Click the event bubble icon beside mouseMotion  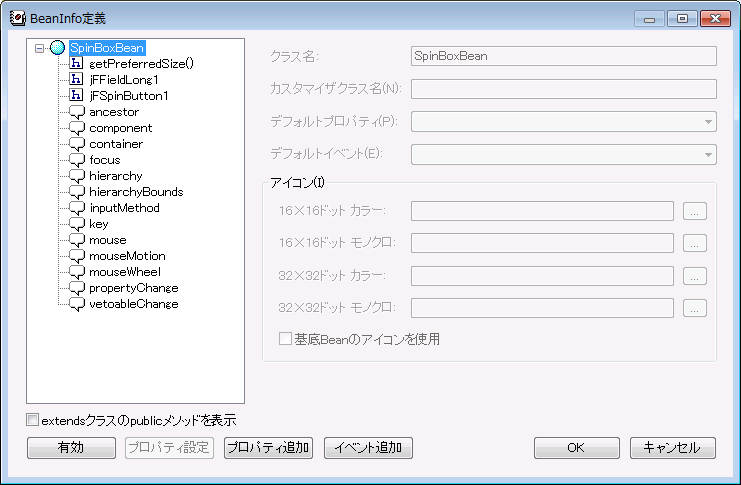click(x=77, y=257)
